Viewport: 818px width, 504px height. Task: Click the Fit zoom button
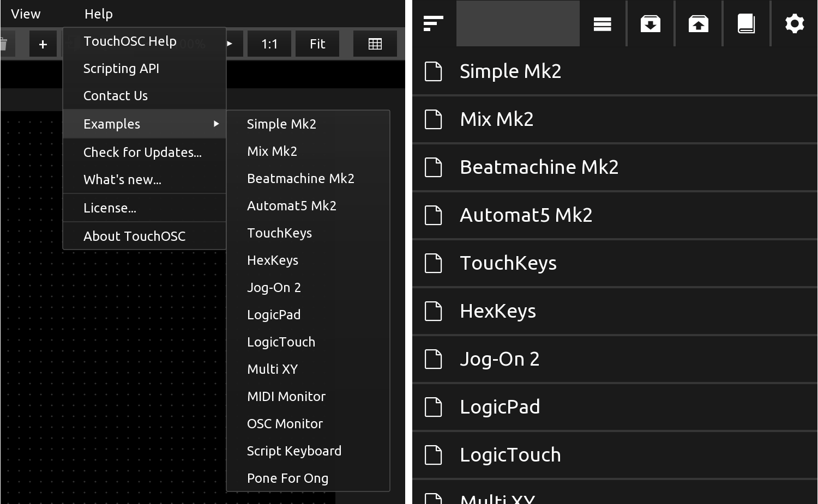(x=317, y=44)
